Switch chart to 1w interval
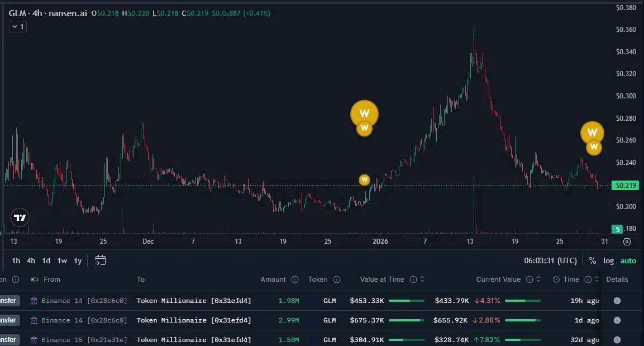 62,260
